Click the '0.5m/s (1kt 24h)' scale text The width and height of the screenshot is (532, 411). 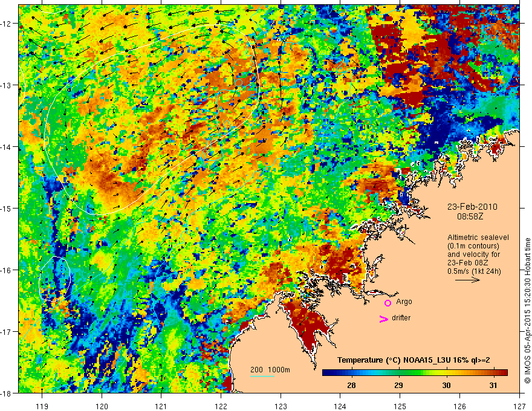point(474,271)
